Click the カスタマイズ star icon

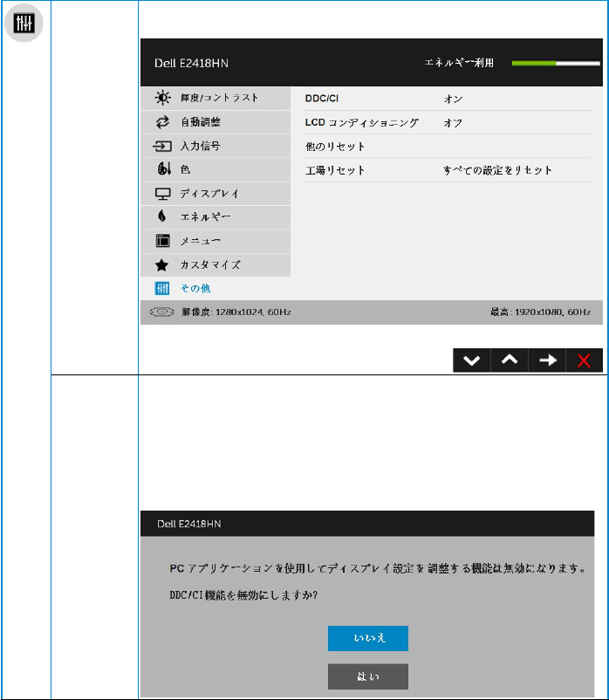point(161,265)
